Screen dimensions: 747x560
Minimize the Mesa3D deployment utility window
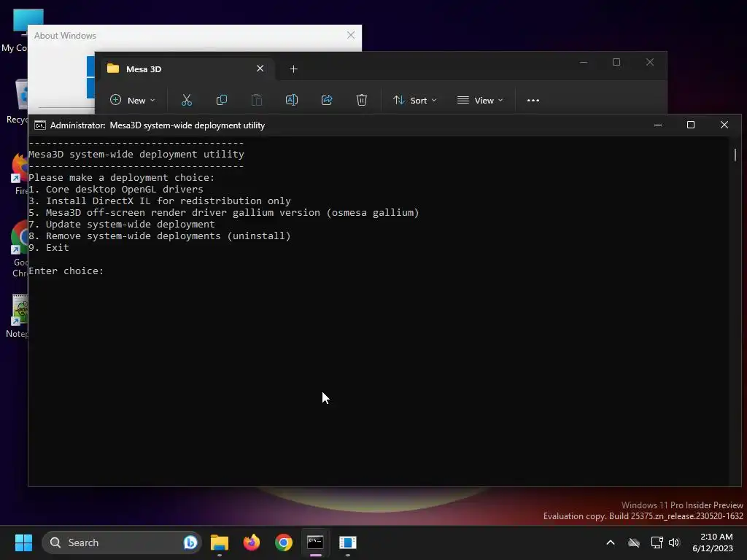click(658, 125)
